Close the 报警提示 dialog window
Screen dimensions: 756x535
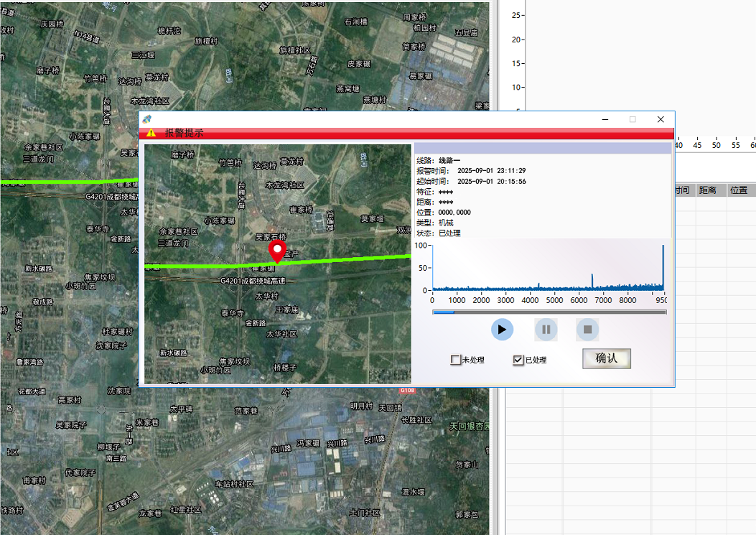[661, 119]
